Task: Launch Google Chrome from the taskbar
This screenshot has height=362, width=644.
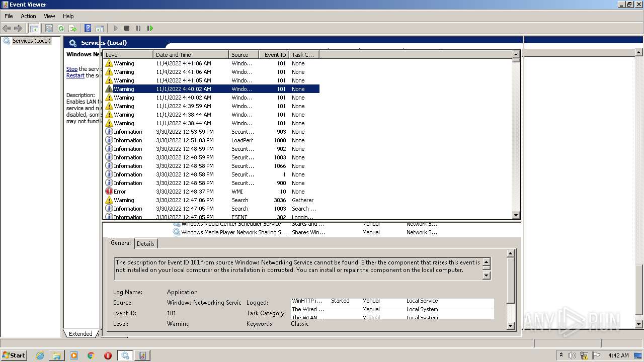Action: pyautogui.click(x=91, y=355)
